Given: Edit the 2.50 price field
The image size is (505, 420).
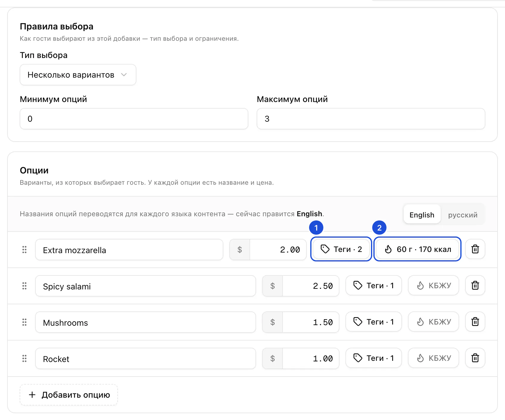Looking at the screenshot, I should pos(311,286).
